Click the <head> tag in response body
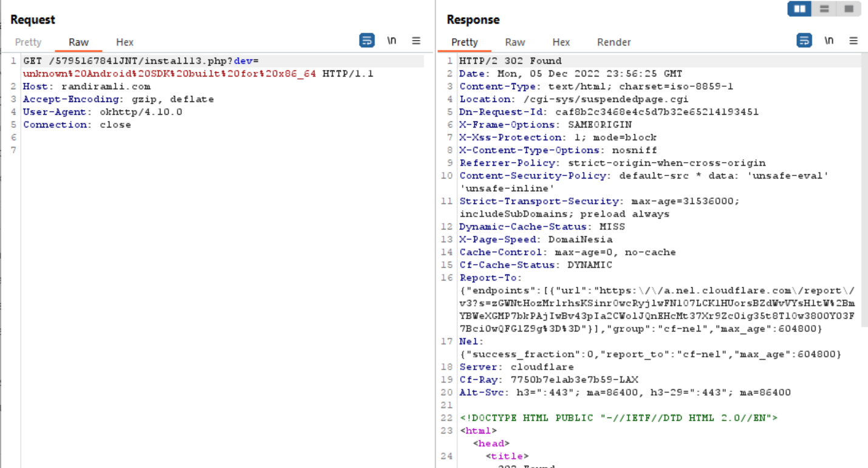Screen dimensions: 868x468 pyautogui.click(x=491, y=443)
